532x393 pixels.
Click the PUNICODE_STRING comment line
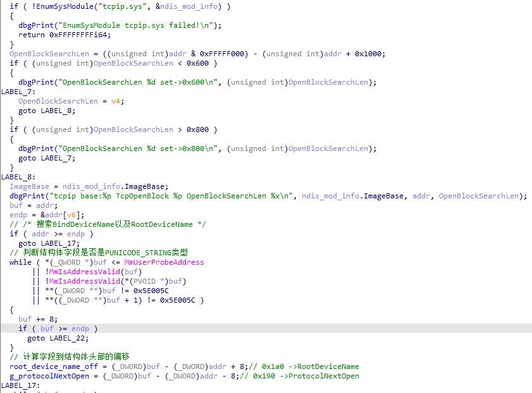click(x=99, y=253)
